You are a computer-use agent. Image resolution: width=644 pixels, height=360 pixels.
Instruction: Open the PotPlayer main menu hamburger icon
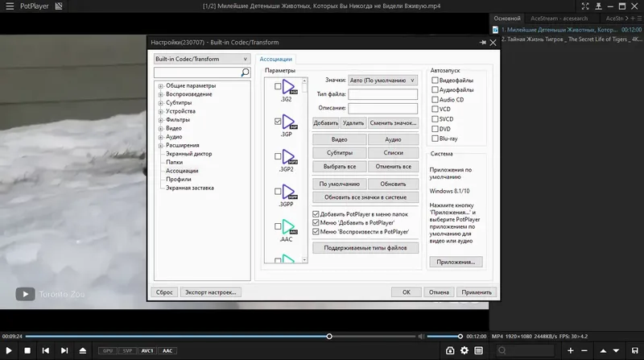click(x=10, y=6)
